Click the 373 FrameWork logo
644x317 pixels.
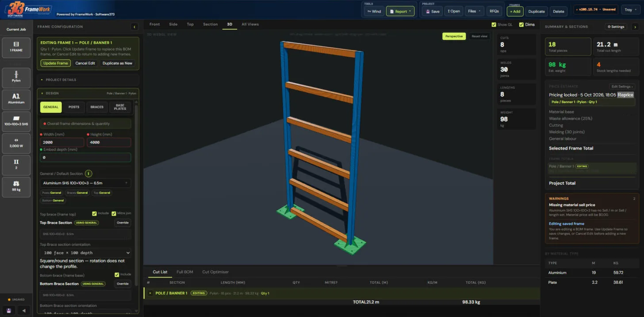(x=28, y=10)
